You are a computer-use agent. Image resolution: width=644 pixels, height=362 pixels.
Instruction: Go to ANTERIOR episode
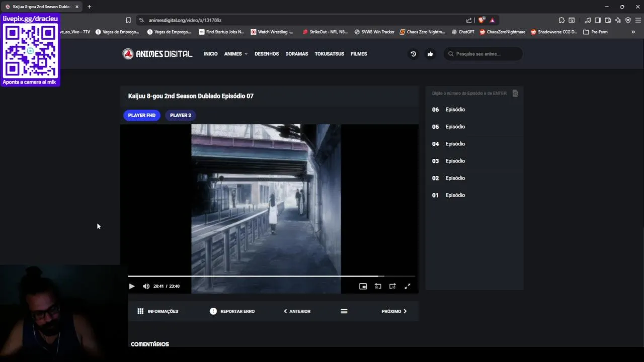coord(297,311)
